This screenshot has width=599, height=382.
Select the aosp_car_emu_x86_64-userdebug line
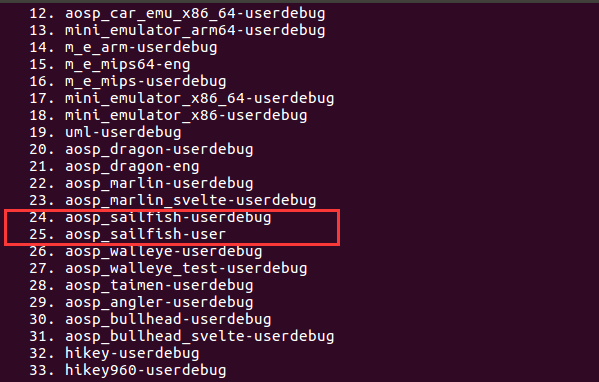195,13
